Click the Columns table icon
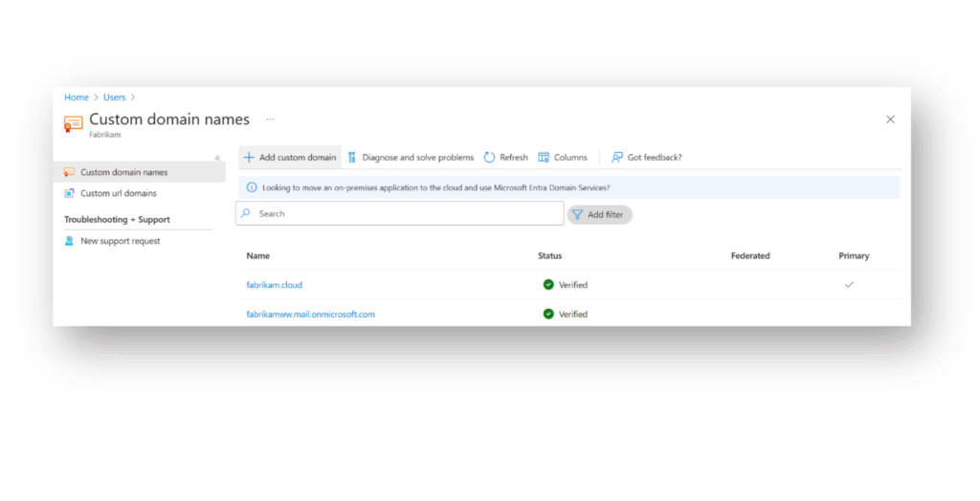 click(x=544, y=158)
